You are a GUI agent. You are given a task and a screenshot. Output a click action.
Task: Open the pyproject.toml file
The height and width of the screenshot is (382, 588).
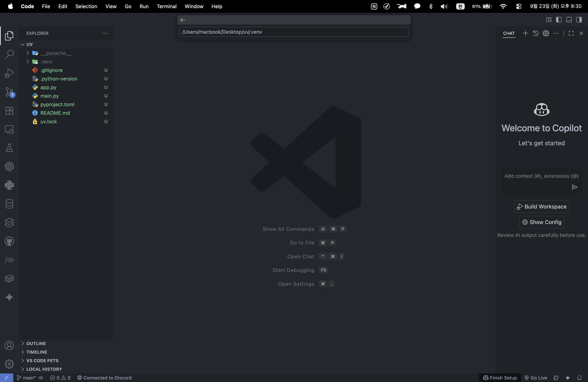(x=57, y=104)
